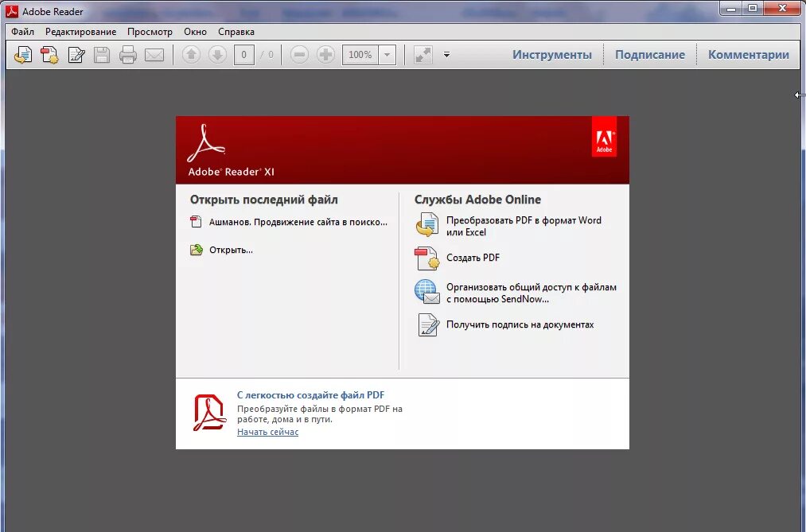806x532 pixels.
Task: Click the Convert PDF to Word toolbar icon
Action: (x=22, y=54)
